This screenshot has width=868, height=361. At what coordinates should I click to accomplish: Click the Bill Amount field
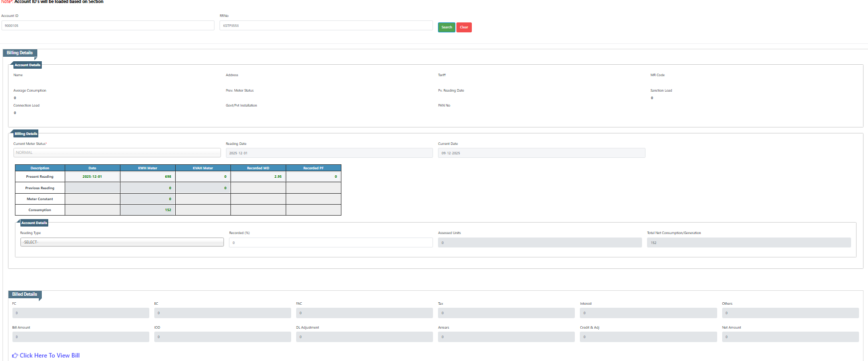(x=81, y=337)
